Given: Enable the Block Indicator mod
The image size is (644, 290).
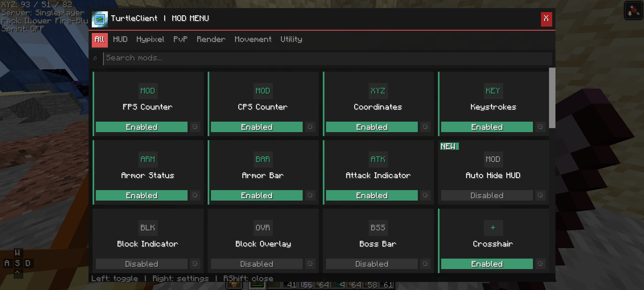Looking at the screenshot, I should click(x=142, y=264).
